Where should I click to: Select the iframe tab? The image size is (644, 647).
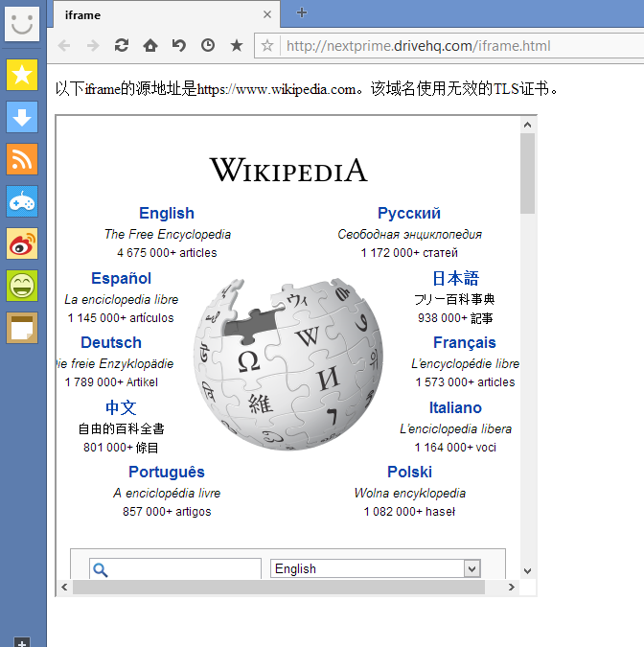click(x=167, y=14)
